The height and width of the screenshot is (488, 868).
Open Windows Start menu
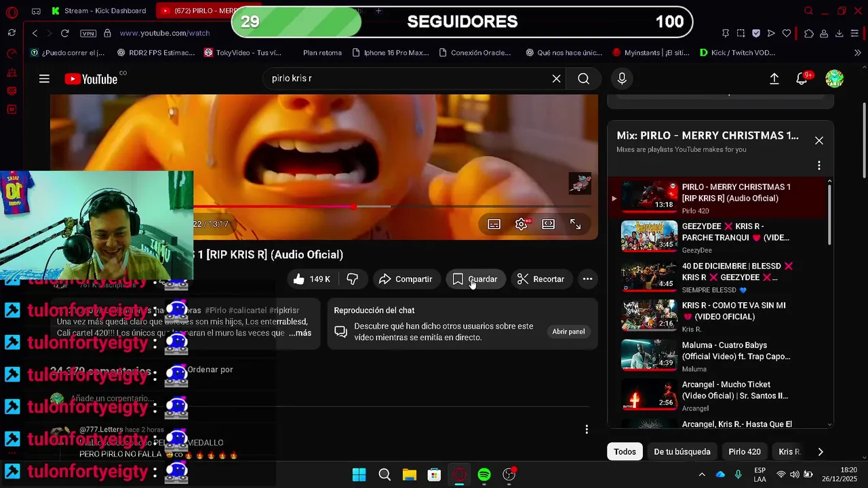359,474
